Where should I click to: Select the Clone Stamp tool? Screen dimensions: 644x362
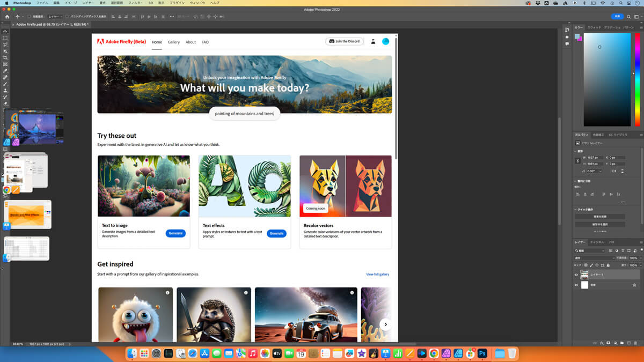pyautogui.click(x=5, y=90)
